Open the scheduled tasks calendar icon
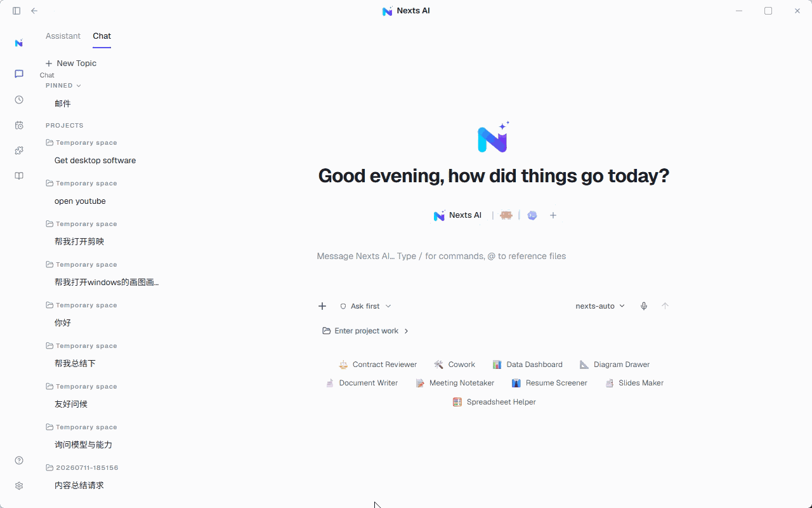This screenshot has height=508, width=812. (19, 125)
